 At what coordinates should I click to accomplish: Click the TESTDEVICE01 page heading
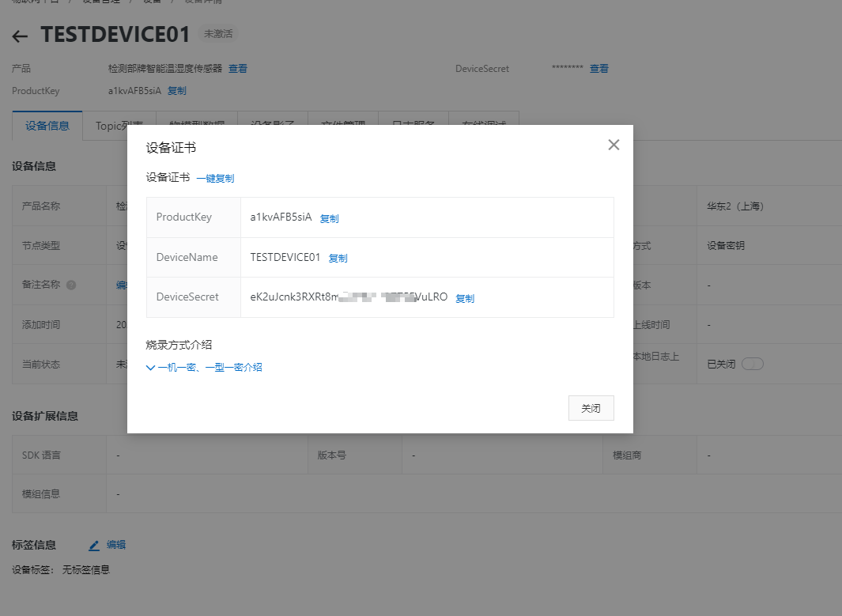tap(115, 35)
